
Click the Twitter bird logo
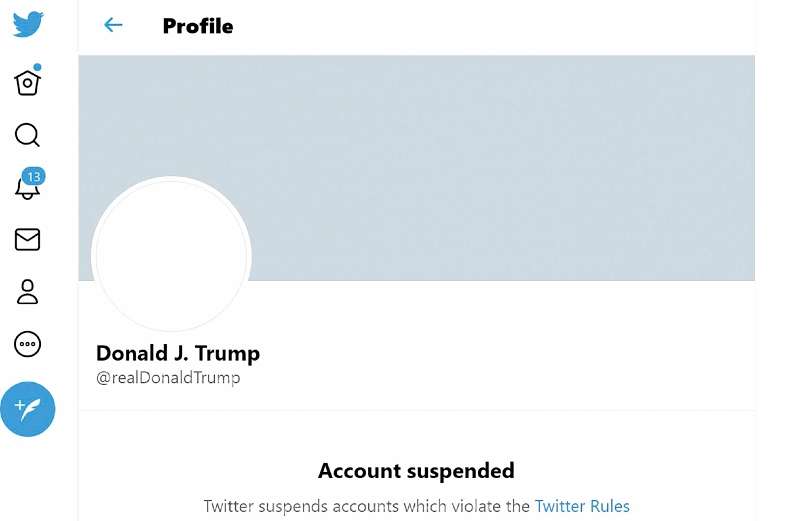28,24
